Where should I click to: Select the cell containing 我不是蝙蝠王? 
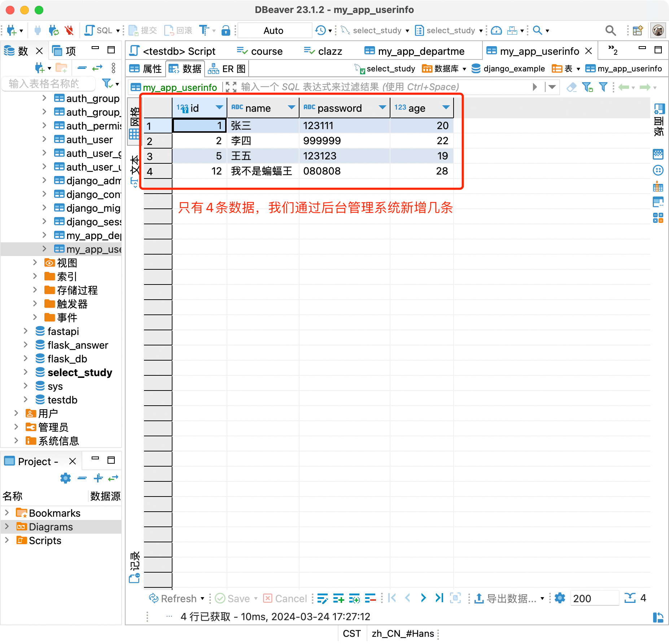tap(263, 171)
